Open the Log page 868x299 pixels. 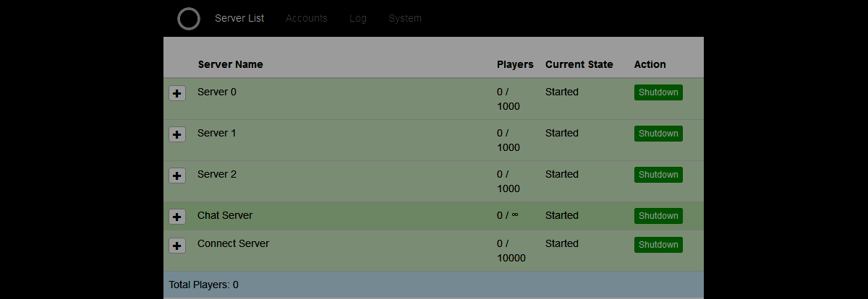(358, 18)
